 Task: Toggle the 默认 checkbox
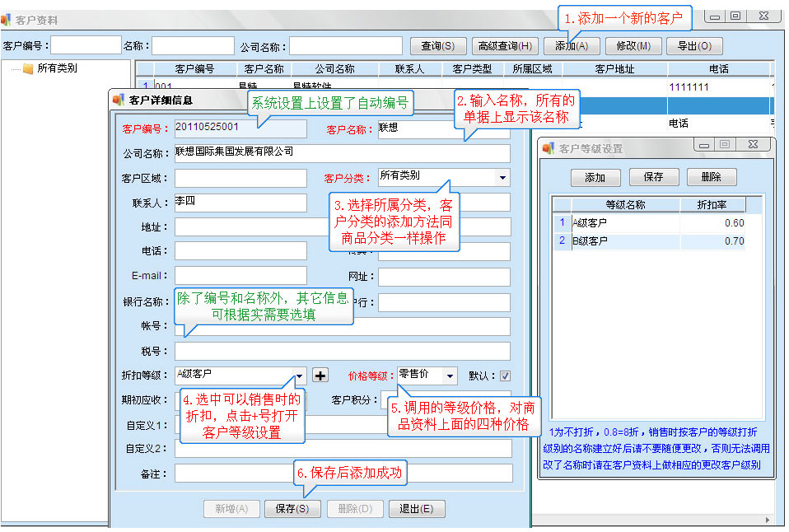point(505,376)
